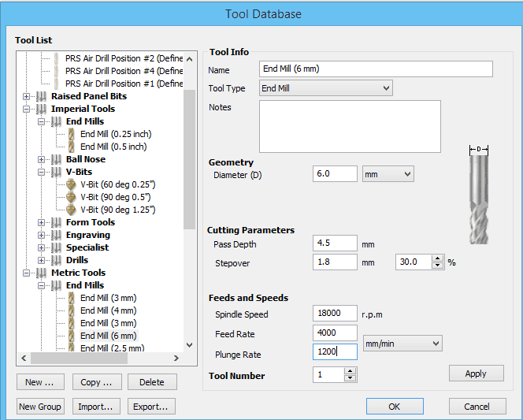Increase the Tool Number
Screen dimensions: 523x420
(350, 371)
